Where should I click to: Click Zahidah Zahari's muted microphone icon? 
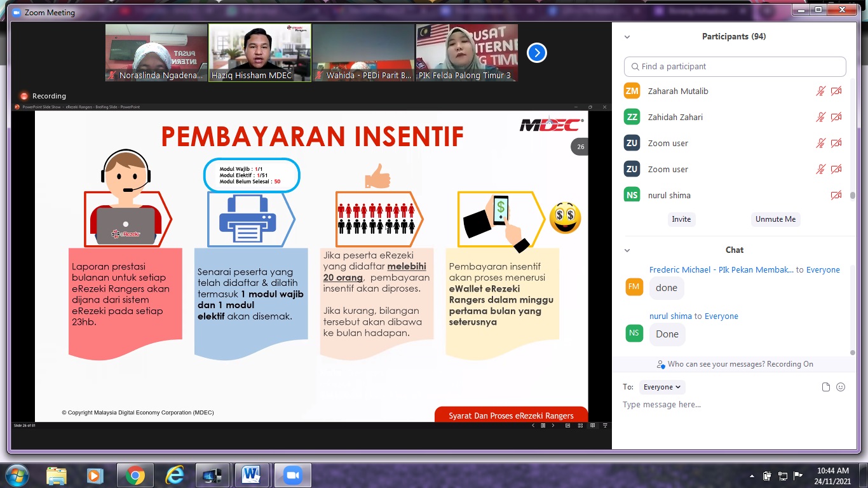(x=821, y=117)
